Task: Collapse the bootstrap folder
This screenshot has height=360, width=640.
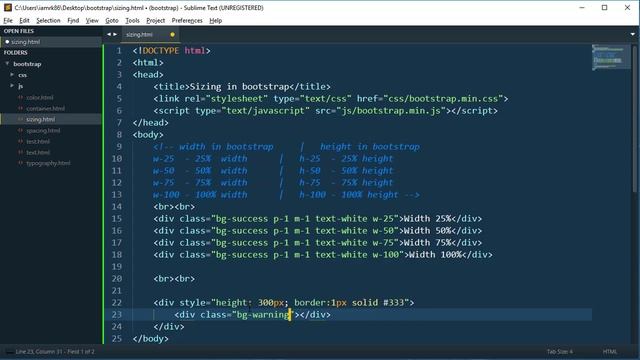Action: 7,64
